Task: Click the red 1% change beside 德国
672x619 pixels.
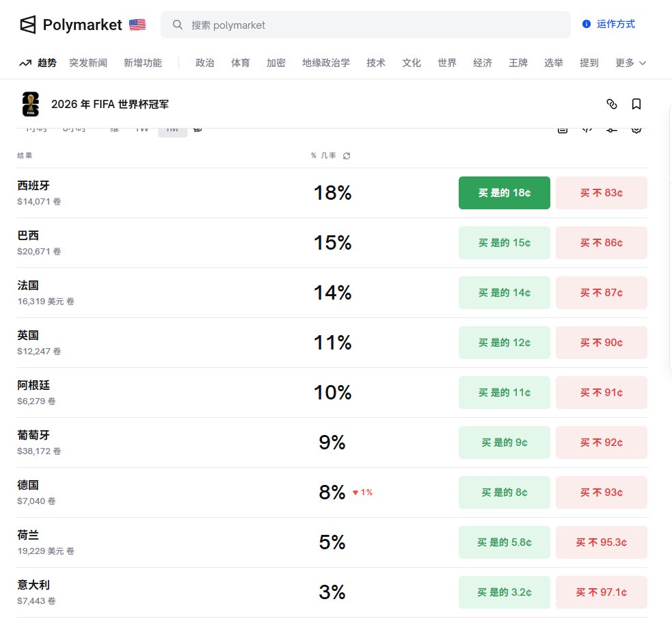Action: pyautogui.click(x=362, y=492)
